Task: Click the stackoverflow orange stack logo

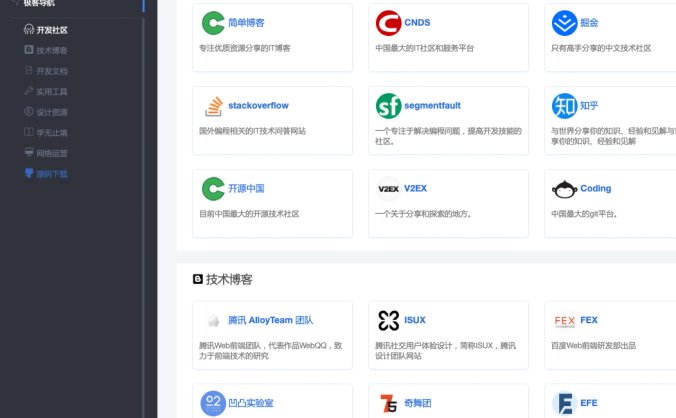Action: pos(214,106)
